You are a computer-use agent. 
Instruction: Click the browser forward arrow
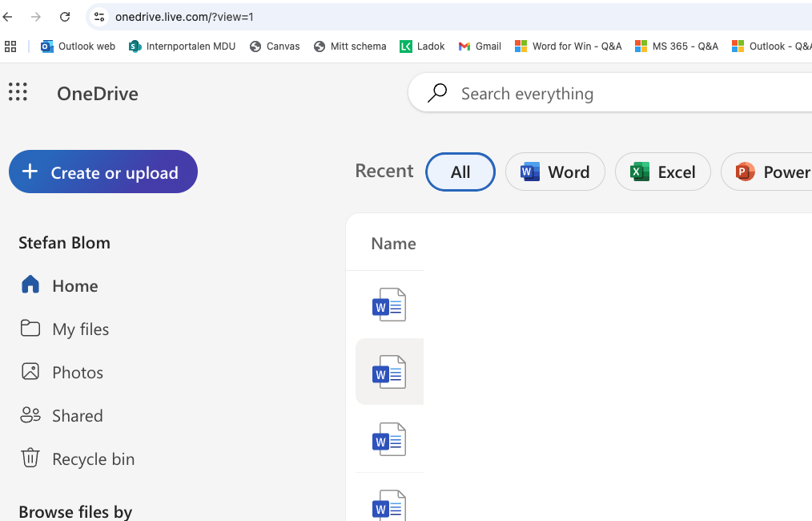tap(36, 17)
